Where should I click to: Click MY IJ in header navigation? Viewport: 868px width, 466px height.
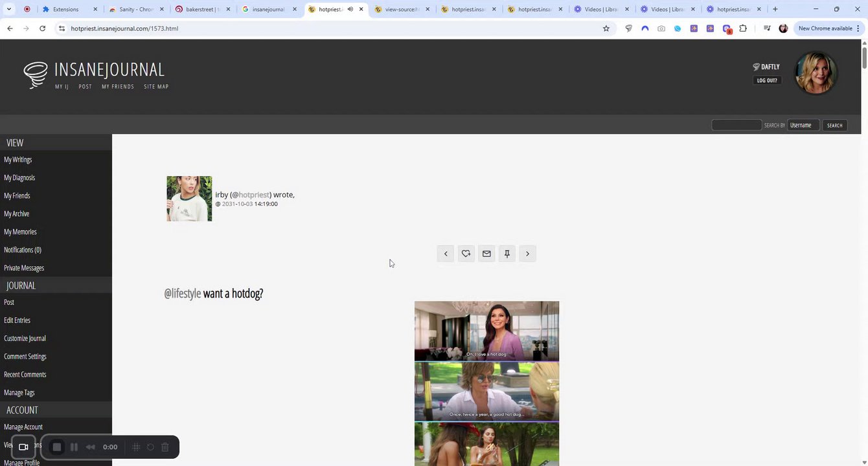click(62, 87)
